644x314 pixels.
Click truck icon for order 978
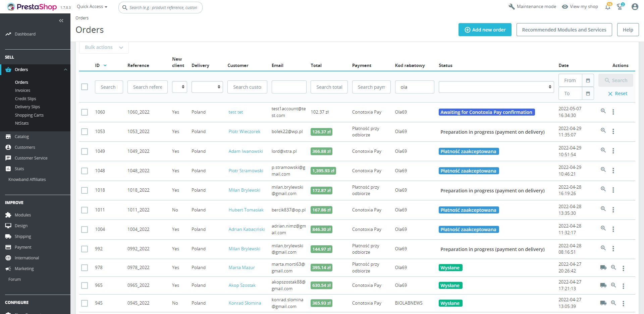pos(603,267)
